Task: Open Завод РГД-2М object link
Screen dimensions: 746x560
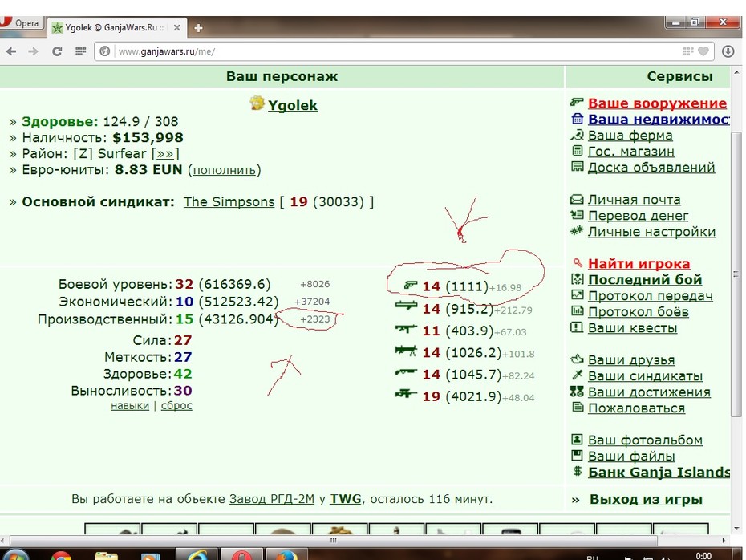Action: click(x=272, y=499)
